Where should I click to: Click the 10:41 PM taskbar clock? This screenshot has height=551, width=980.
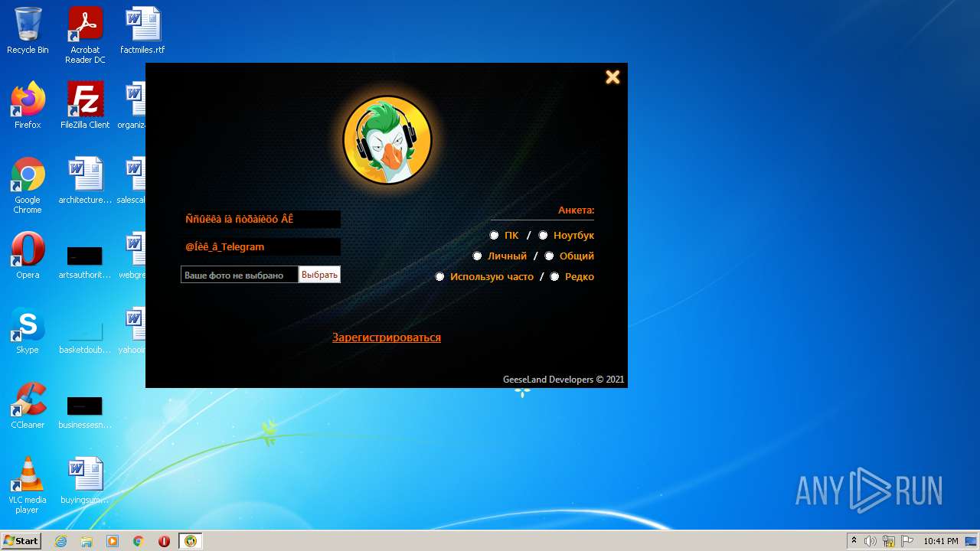point(940,541)
